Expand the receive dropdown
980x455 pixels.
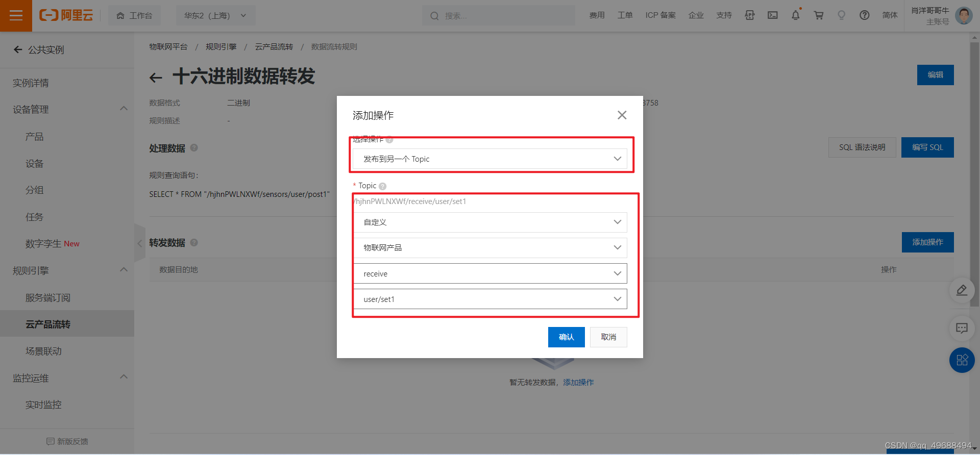pos(490,273)
